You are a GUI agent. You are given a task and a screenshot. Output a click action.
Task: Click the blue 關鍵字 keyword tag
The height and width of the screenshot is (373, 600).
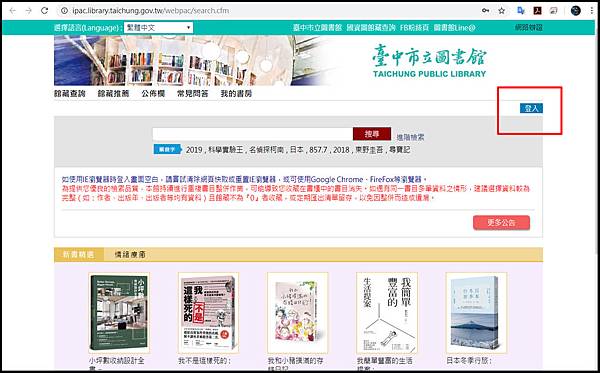click(x=167, y=149)
